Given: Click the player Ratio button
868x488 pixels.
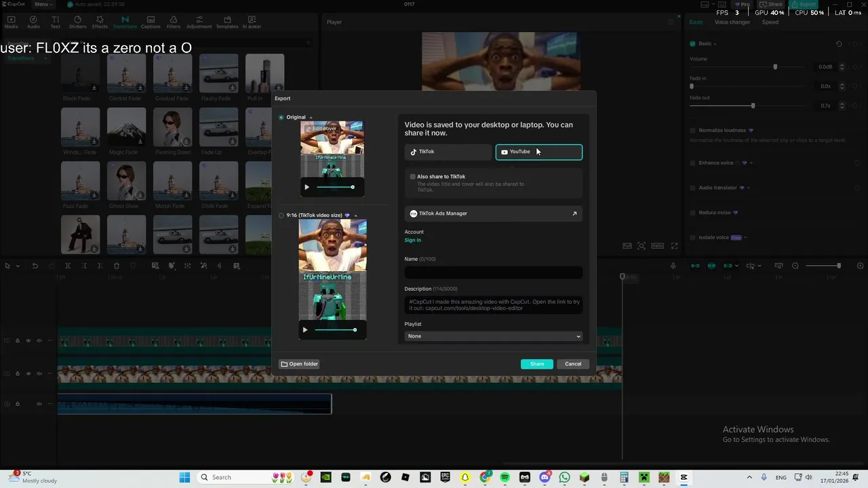Looking at the screenshot, I should point(657,246).
